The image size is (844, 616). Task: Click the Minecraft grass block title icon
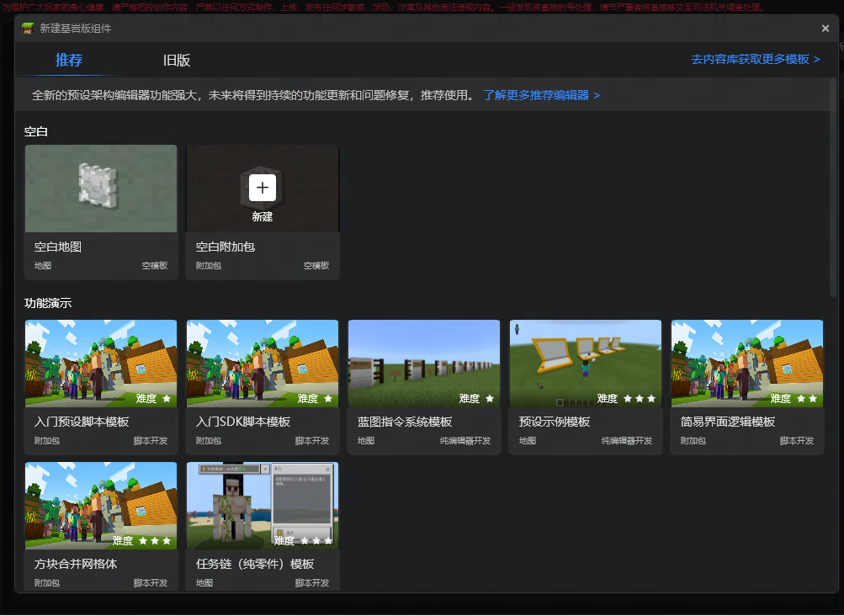tap(28, 29)
